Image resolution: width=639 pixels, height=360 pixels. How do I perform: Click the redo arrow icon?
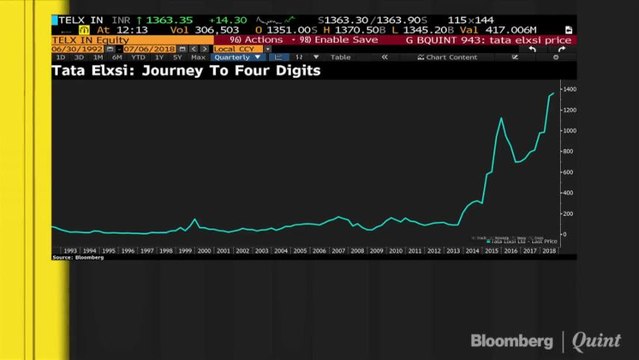point(562,49)
